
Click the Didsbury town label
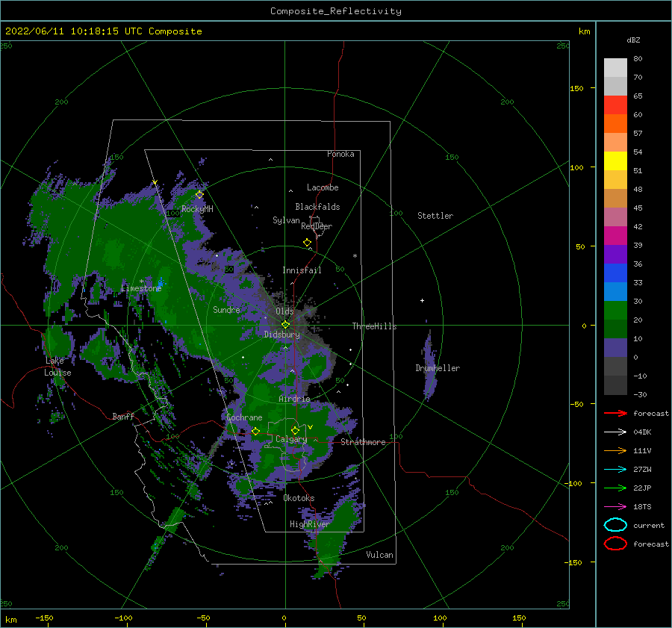tap(282, 335)
